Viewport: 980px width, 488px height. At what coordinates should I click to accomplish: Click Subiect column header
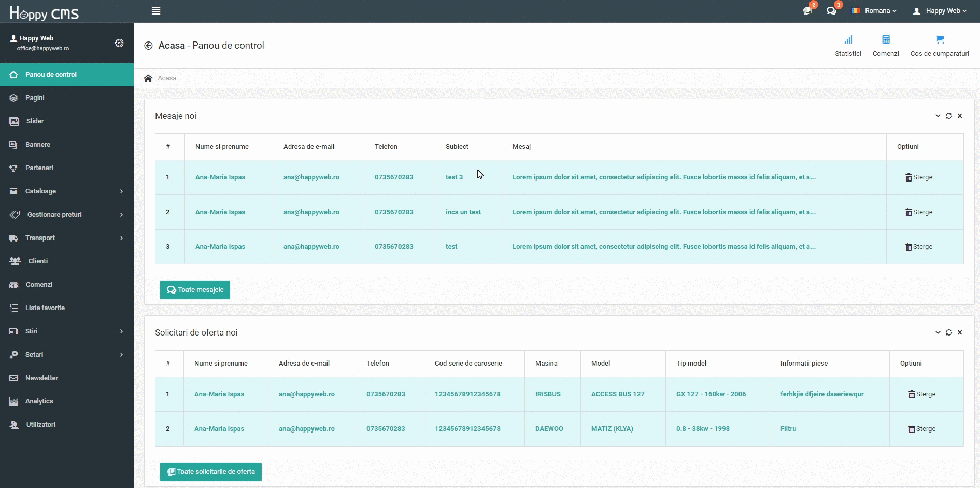(457, 147)
